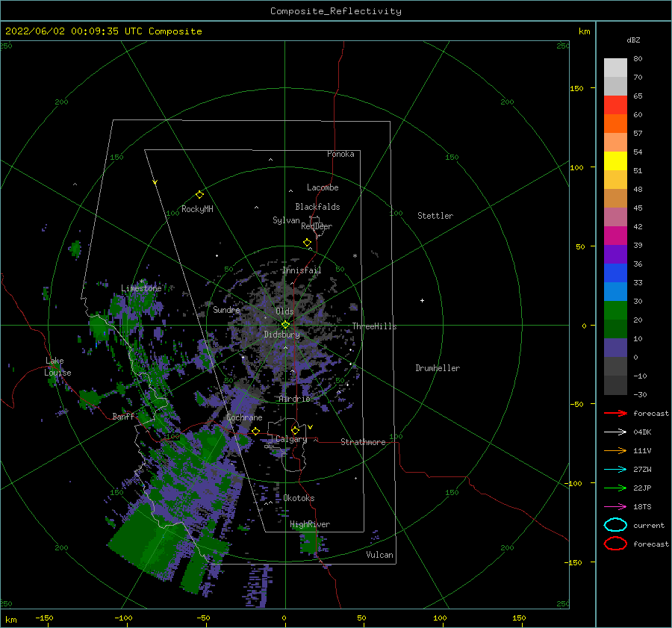Click the white 04DK arrow legend icon
Viewport: 672px width, 628px height.
615,432
